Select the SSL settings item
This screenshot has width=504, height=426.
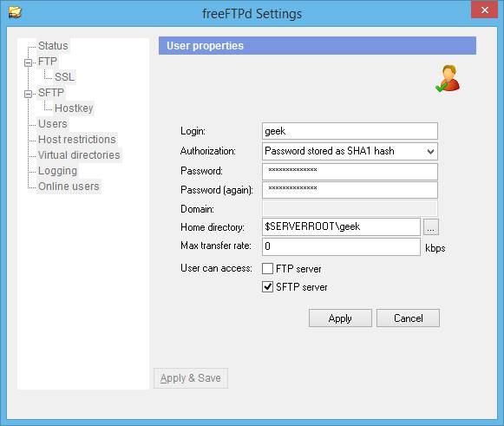coord(64,77)
